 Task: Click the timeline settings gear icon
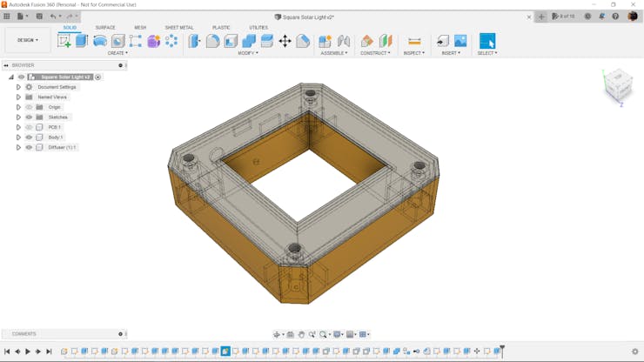(635, 352)
